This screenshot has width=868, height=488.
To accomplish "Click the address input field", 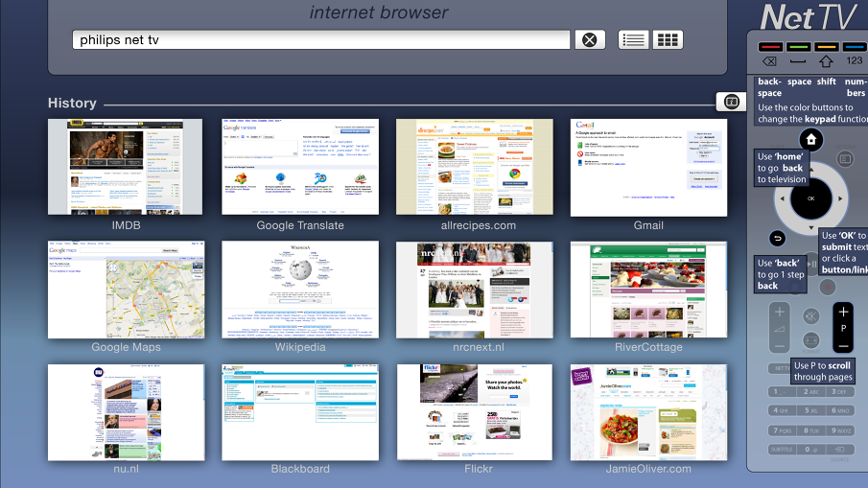I will pos(321,39).
